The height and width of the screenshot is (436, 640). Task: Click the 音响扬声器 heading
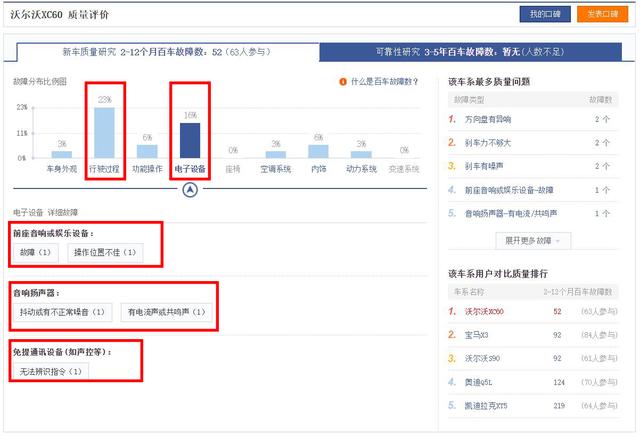pyautogui.click(x=36, y=293)
